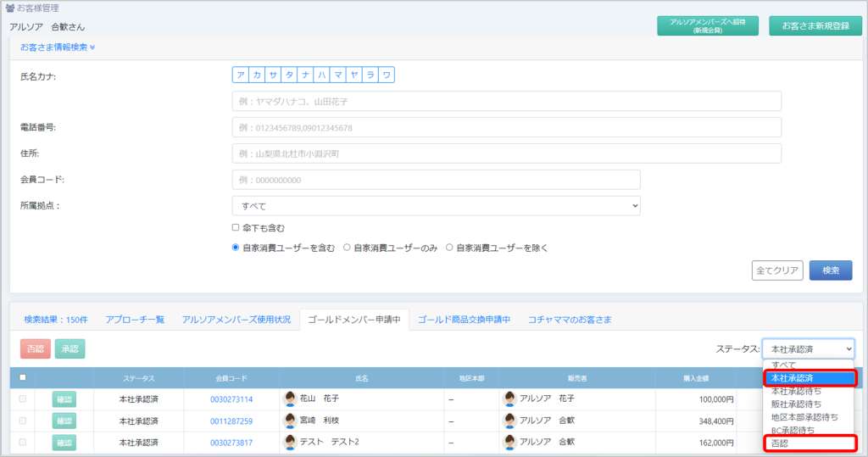Switch to the アプローチ一覧 tab

click(x=135, y=320)
